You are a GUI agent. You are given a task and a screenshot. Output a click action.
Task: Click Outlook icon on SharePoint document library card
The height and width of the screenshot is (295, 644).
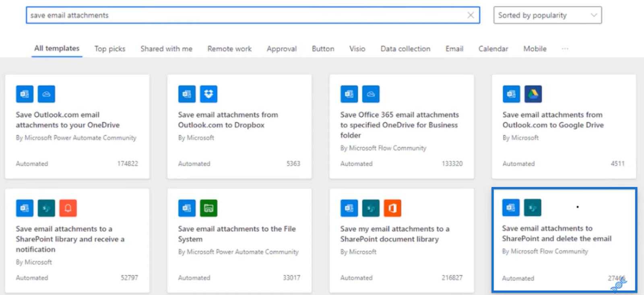(x=349, y=208)
